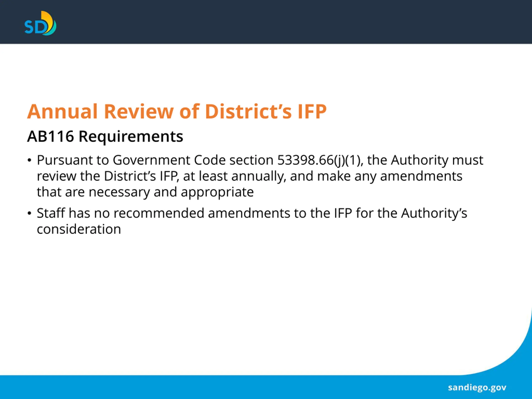Click the 'Annual Review of District's IFP' title
The width and height of the screenshot is (532, 399).
click(177, 111)
